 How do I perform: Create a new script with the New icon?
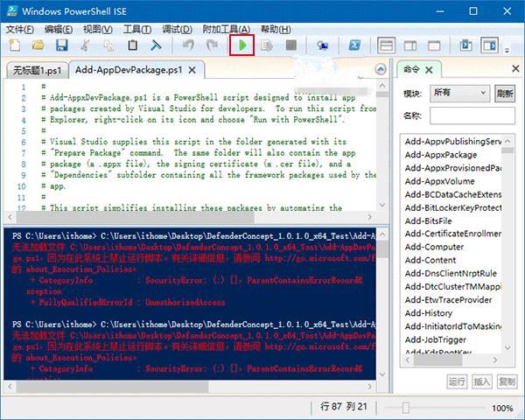point(14,45)
